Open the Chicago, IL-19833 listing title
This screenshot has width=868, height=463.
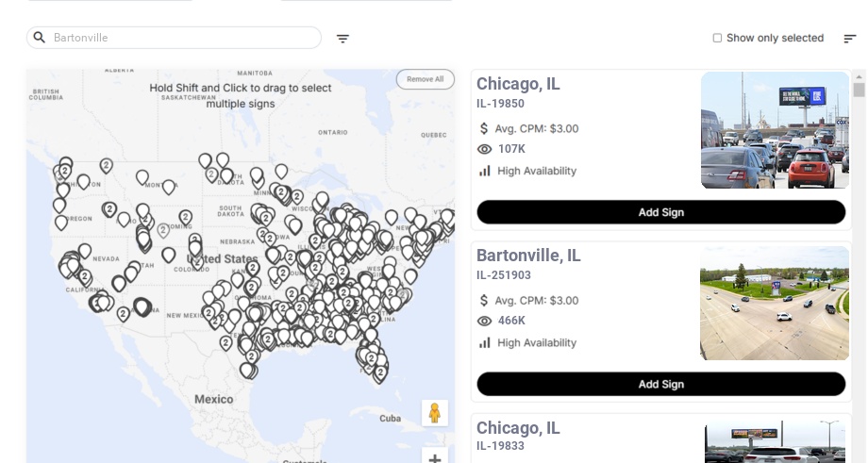coord(518,428)
